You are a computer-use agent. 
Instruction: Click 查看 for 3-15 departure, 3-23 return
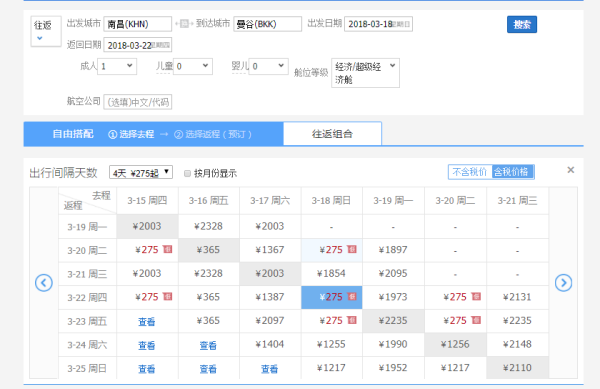click(147, 322)
